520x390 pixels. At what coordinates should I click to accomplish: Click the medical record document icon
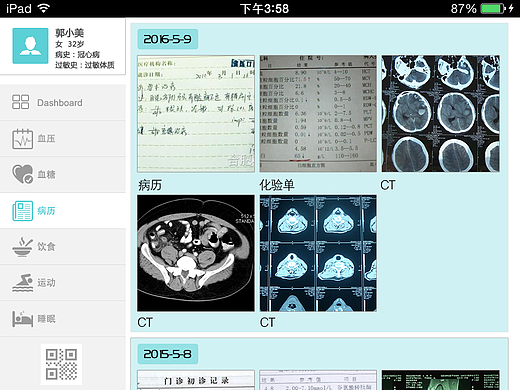click(x=22, y=211)
